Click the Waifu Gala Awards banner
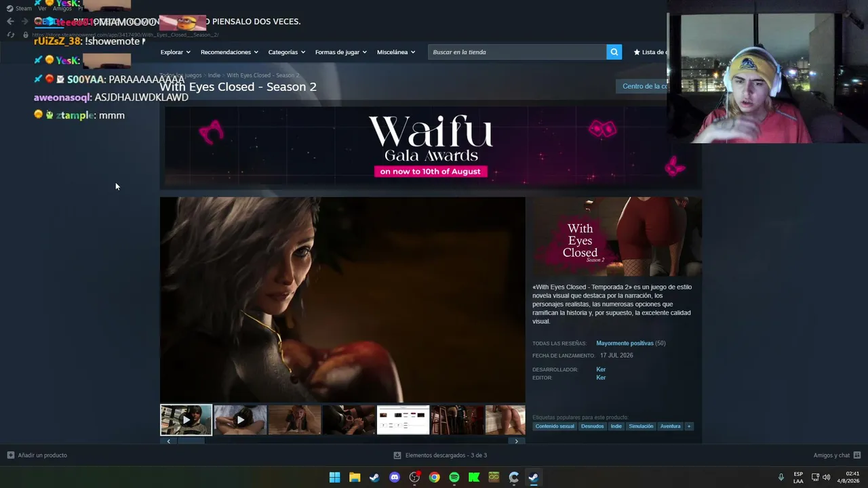868x488 pixels. pos(431,146)
